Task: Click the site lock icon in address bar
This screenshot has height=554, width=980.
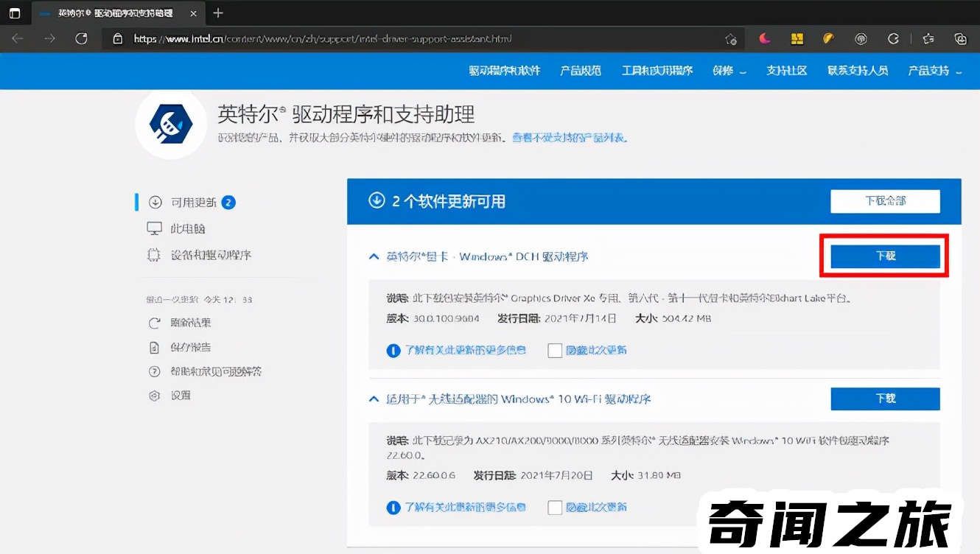Action: click(117, 38)
